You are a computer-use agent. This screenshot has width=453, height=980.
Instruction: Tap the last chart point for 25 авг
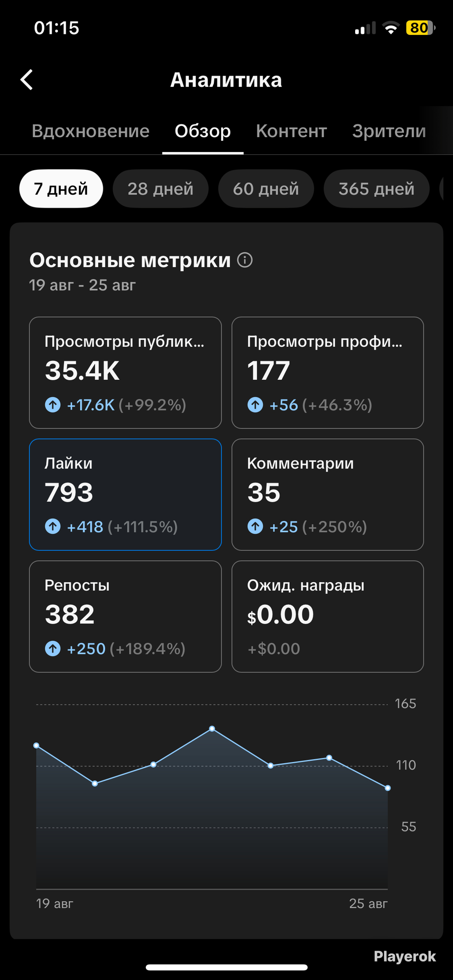coord(388,788)
